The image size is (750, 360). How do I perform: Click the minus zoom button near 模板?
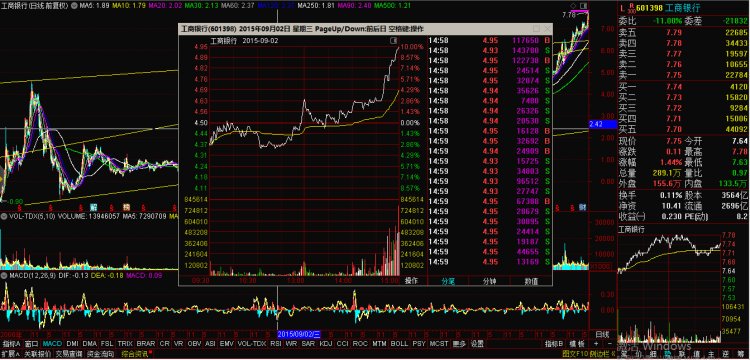pos(609,344)
